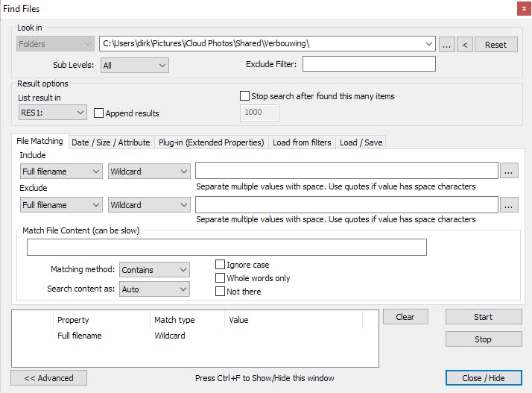The image size is (532, 393).
Task: Toggle Stop search after found items
Action: [x=245, y=96]
